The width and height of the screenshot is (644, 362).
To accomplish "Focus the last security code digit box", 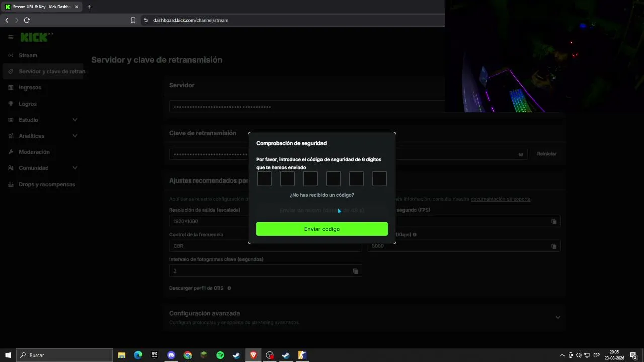I will (x=379, y=178).
